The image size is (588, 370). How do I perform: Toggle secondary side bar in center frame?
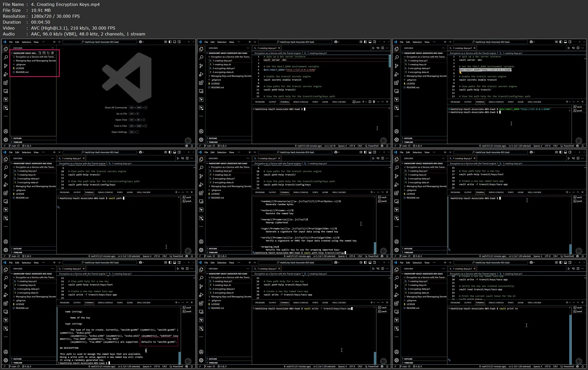click(375, 152)
